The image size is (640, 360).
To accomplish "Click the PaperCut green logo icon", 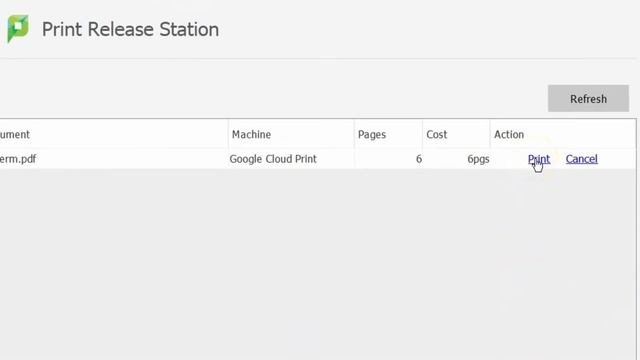I will point(18,29).
